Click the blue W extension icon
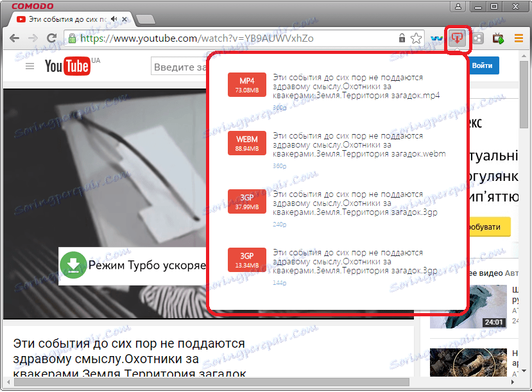Viewport: 532px width, 392px height. [437, 38]
